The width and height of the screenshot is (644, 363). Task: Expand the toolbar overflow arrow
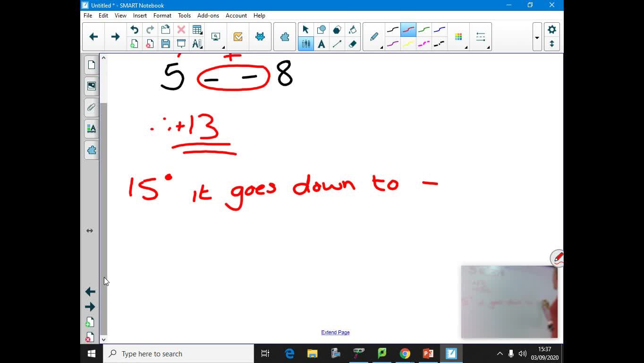[x=537, y=37]
